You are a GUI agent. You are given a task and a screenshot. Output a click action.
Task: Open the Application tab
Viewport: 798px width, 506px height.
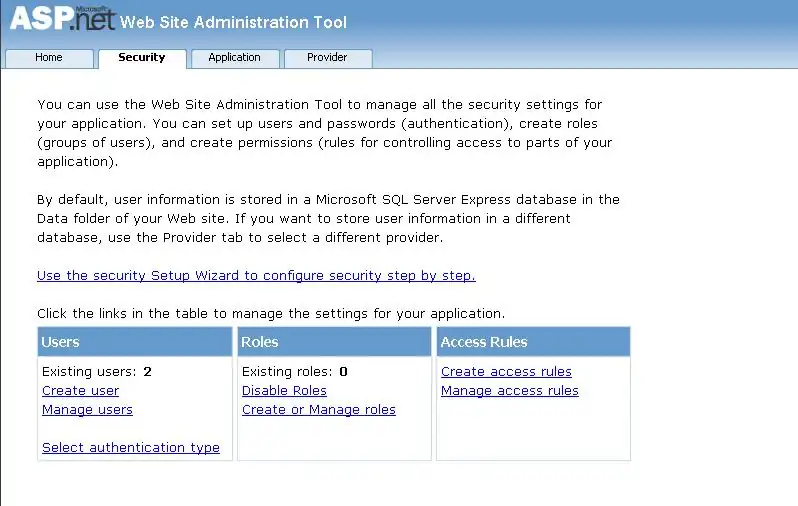click(234, 58)
